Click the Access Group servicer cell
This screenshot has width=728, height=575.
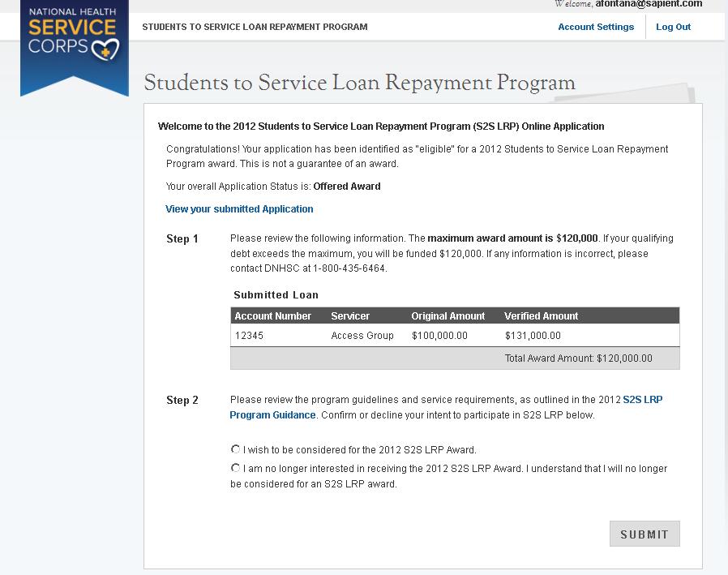362,336
